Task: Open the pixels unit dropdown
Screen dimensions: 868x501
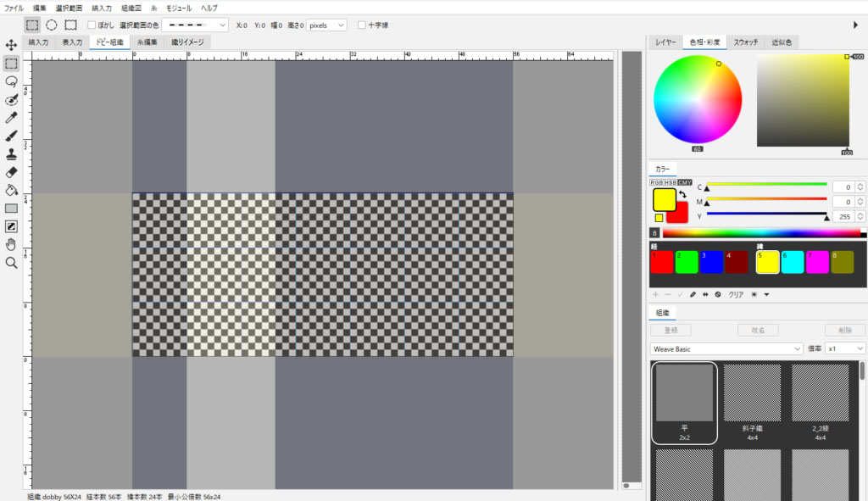Action: point(327,25)
